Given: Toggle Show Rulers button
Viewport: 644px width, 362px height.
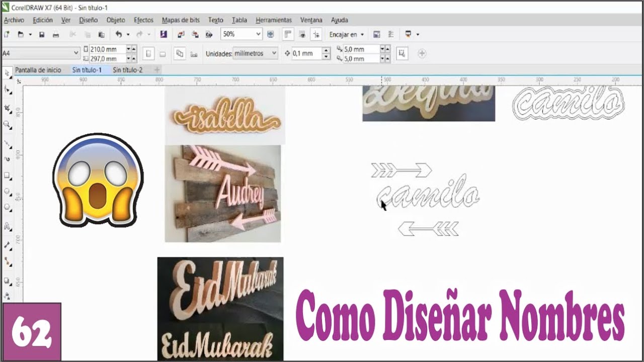Looking at the screenshot, I should [288, 34].
